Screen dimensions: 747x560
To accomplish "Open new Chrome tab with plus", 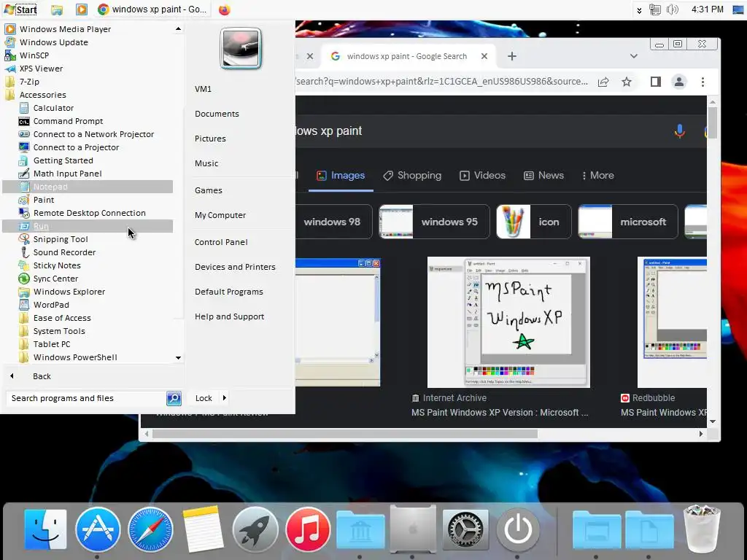I will tap(511, 56).
